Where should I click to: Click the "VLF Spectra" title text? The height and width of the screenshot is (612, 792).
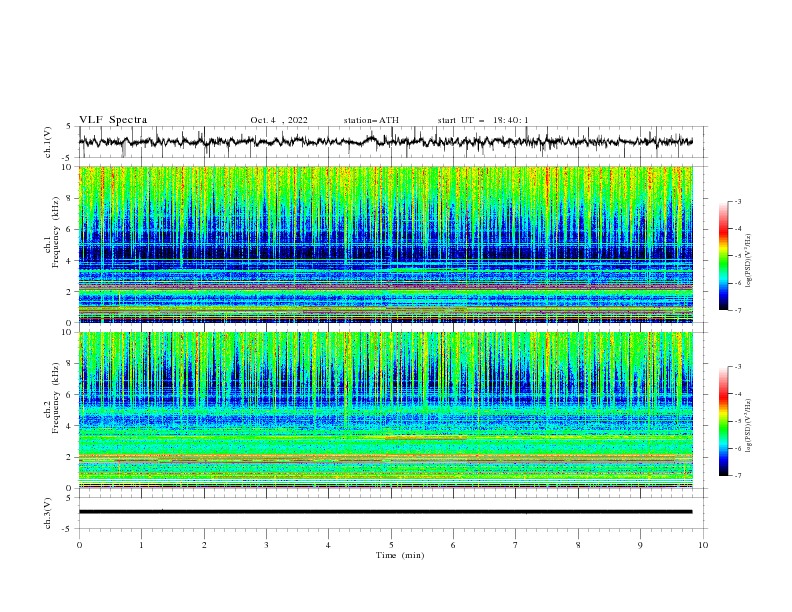[x=113, y=120]
